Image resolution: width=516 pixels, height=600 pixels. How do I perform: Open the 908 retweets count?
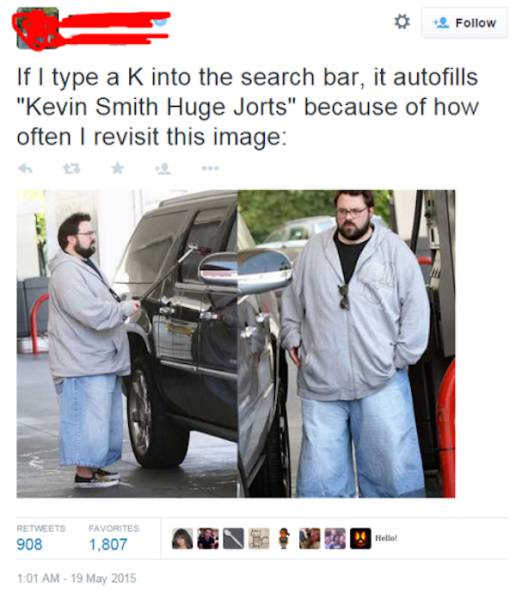tap(29, 544)
